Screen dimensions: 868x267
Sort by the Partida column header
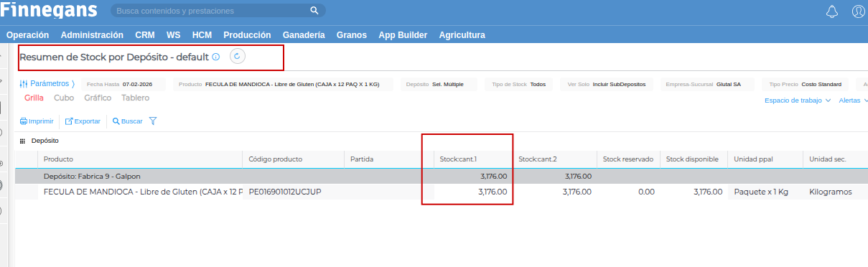(x=389, y=159)
